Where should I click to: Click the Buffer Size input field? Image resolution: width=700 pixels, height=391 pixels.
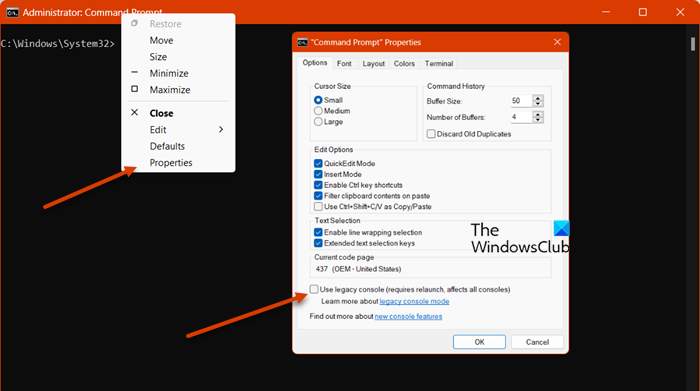pyautogui.click(x=521, y=101)
